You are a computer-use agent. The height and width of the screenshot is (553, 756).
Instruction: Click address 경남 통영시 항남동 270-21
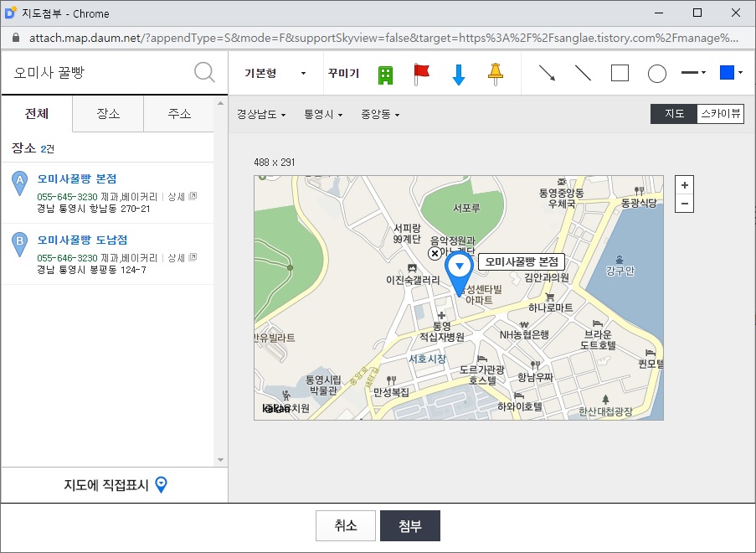94,209
